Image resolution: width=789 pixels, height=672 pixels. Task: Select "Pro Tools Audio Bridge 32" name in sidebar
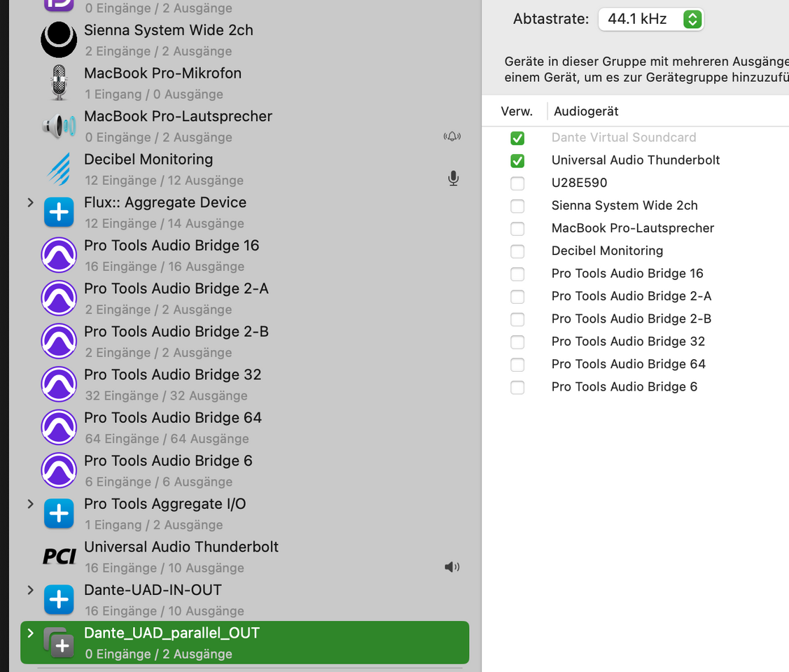point(173,374)
